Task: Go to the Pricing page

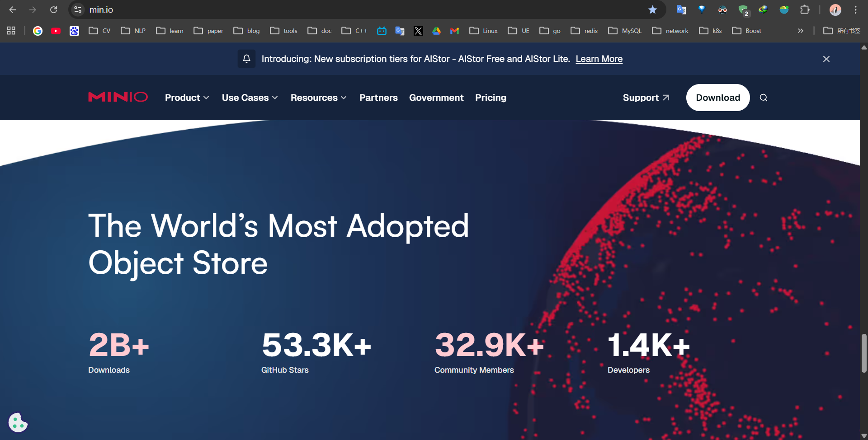Action: pos(491,98)
